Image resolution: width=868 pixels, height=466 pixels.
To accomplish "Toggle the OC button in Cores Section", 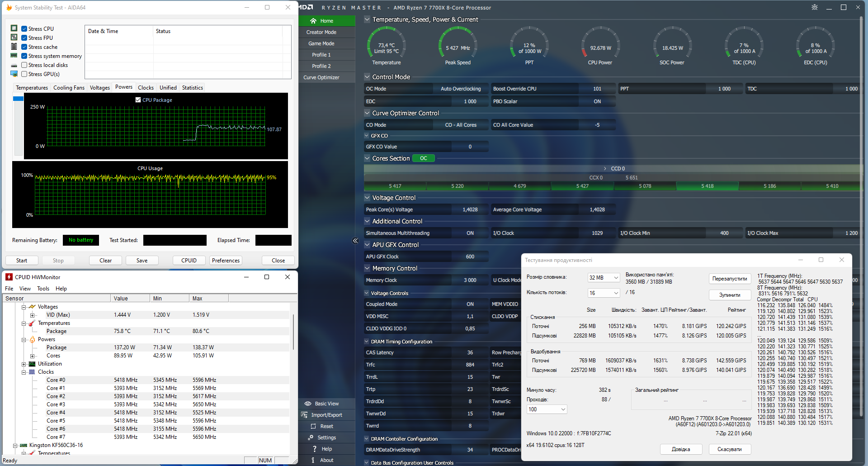I will pos(424,158).
